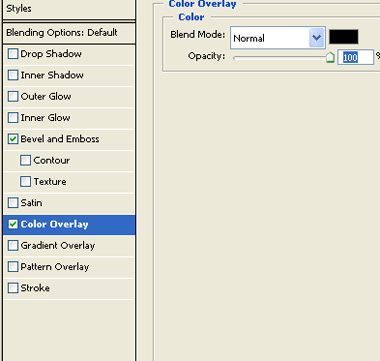Screen dimensions: 380x361
Task: Open the black overlay color swatch
Action: pyautogui.click(x=344, y=37)
